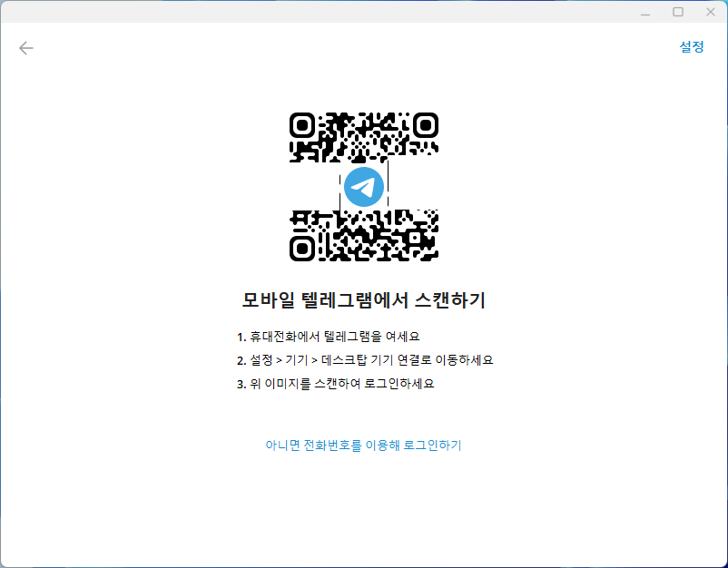The width and height of the screenshot is (728, 568).
Task: Go back using the left arrow
Action: click(x=26, y=48)
